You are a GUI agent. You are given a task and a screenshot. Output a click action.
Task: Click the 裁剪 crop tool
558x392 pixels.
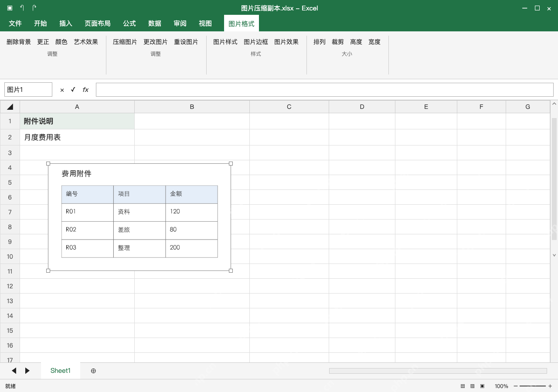point(338,42)
